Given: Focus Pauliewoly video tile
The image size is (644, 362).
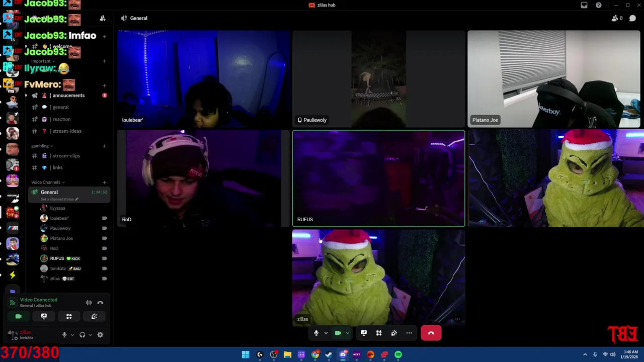Looking at the screenshot, I should [379, 79].
